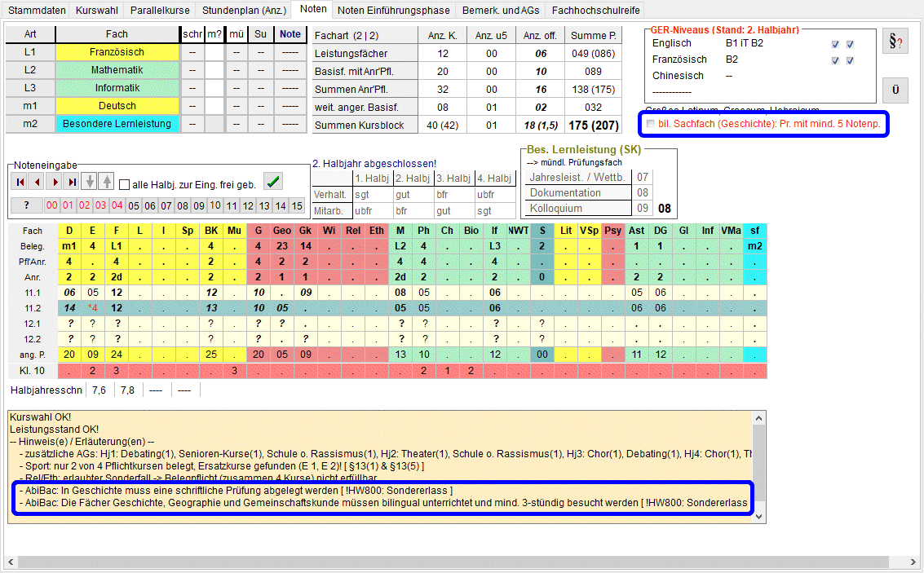Toggle second Französisch GER-Niveau checkbox
The height and width of the screenshot is (573, 924).
[850, 60]
